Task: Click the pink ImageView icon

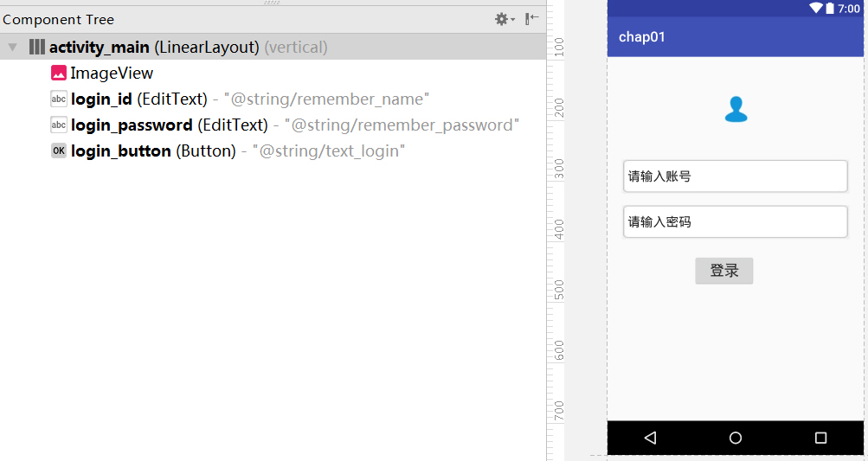Action: point(59,74)
